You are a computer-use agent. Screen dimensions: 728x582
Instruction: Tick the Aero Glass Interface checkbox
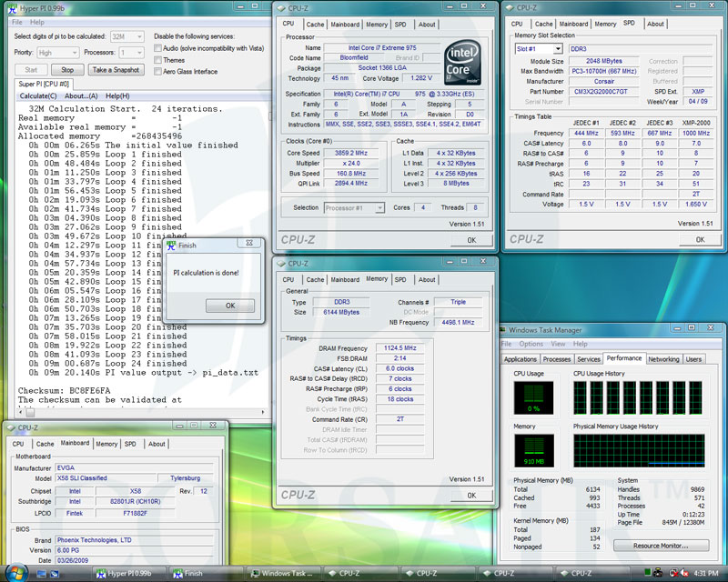(158, 71)
